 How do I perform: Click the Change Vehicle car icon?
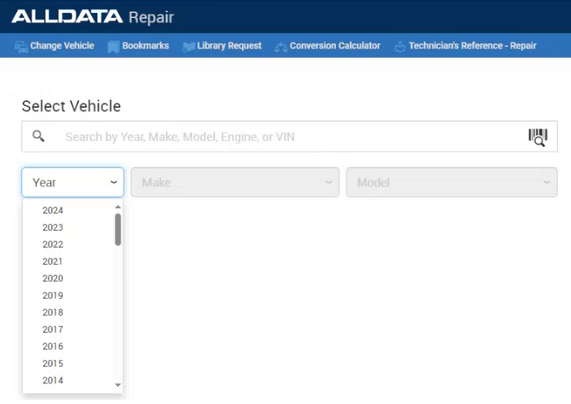point(21,47)
